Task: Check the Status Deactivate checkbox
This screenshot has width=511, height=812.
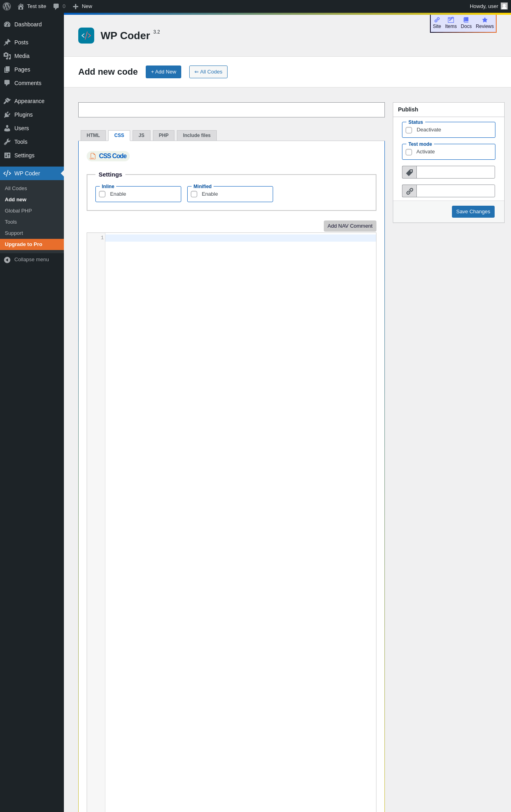Action: coord(409,130)
